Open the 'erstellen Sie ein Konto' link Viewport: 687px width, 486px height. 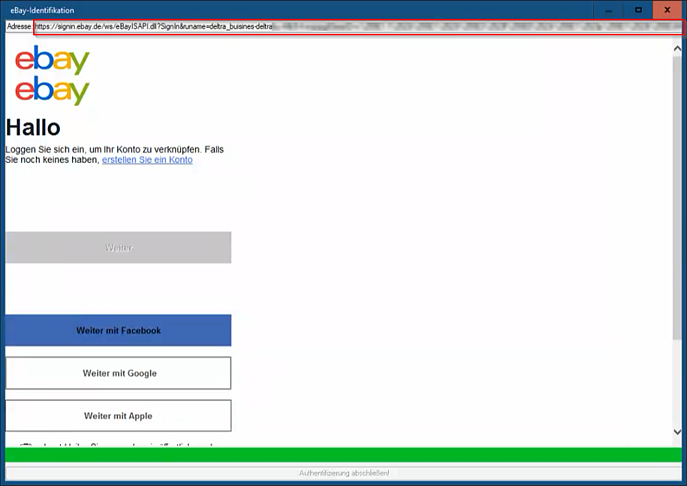147,160
